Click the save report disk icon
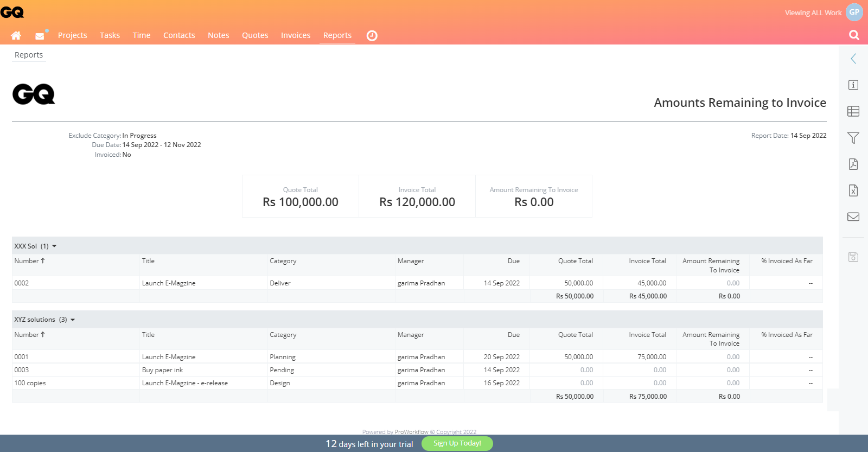 853,257
